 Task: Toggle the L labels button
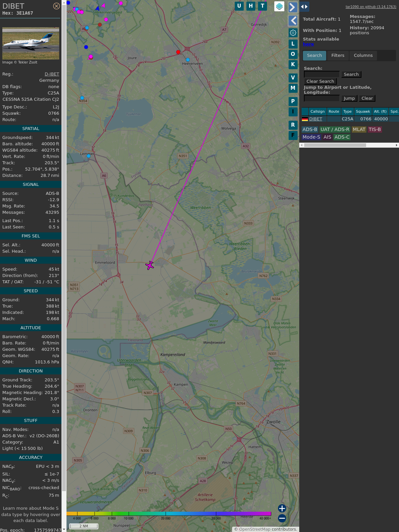pyautogui.click(x=293, y=44)
